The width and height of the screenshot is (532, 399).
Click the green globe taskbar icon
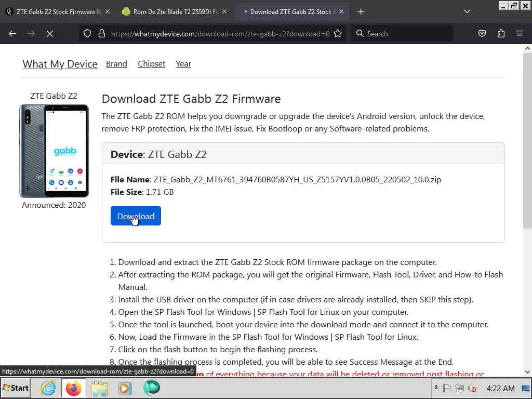[x=151, y=388]
